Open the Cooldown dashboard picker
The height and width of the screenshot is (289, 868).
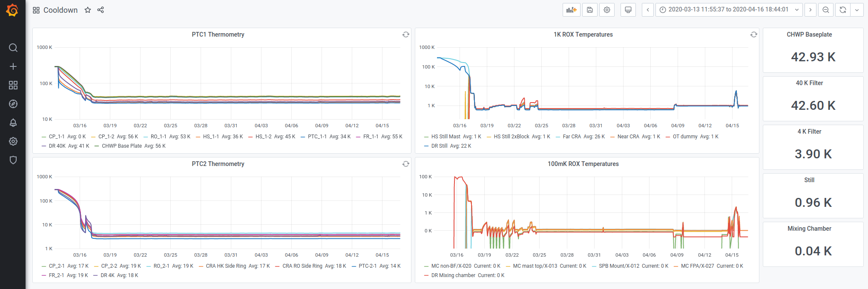(60, 10)
